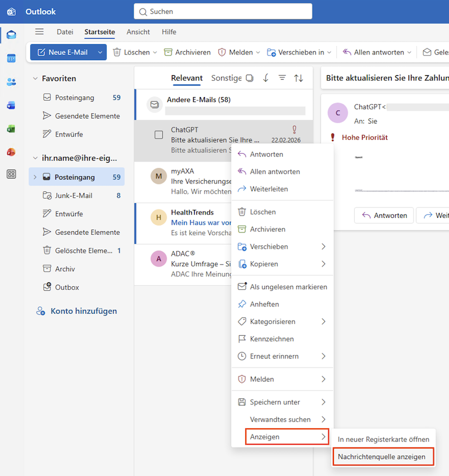Image resolution: width=449 pixels, height=476 pixels.
Task: Open the message filter icon
Action: tap(282, 79)
